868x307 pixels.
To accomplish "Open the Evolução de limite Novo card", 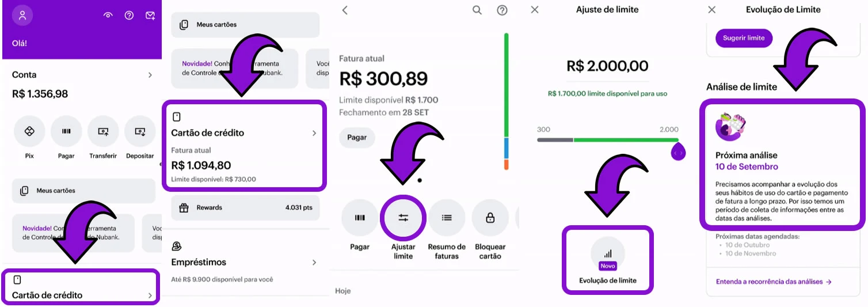I will pyautogui.click(x=607, y=260).
